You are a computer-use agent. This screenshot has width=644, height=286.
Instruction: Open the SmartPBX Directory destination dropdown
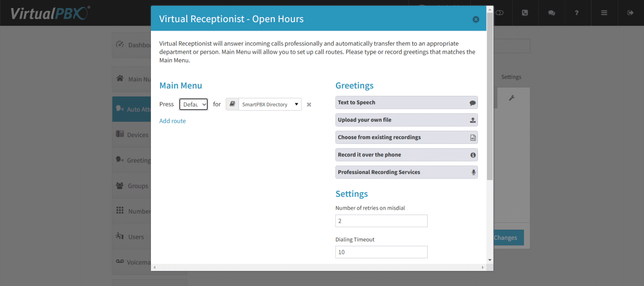[x=270, y=105]
